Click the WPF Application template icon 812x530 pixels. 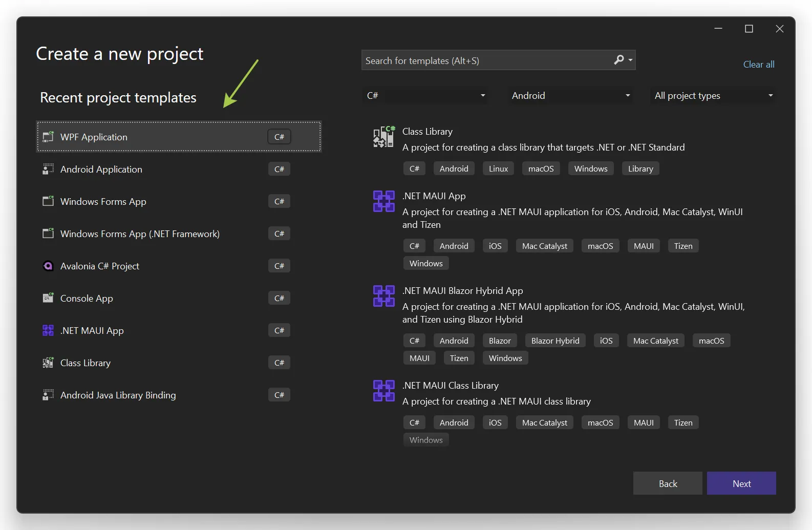tap(48, 137)
